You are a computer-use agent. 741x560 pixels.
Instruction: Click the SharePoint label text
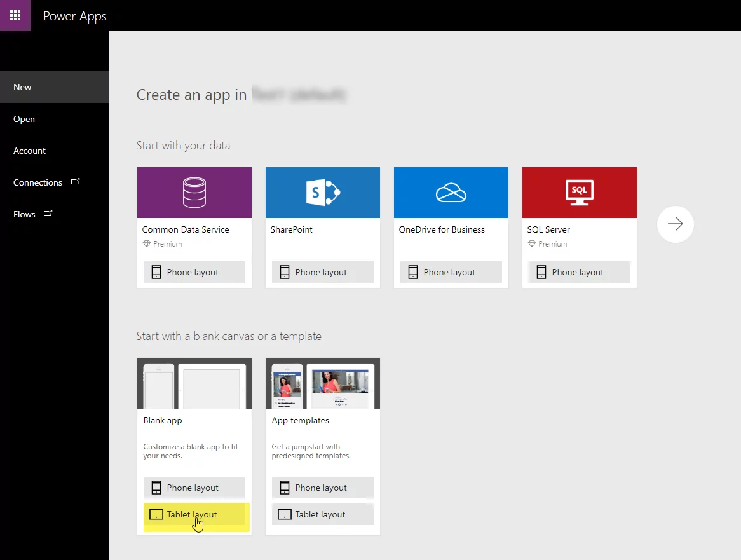pos(292,229)
